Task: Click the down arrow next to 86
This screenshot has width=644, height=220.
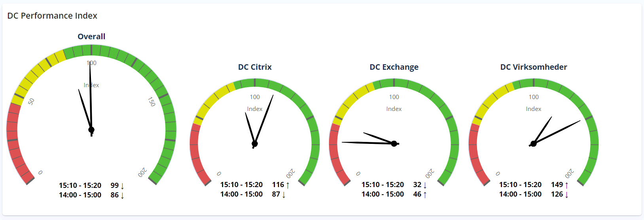Action: point(122,195)
